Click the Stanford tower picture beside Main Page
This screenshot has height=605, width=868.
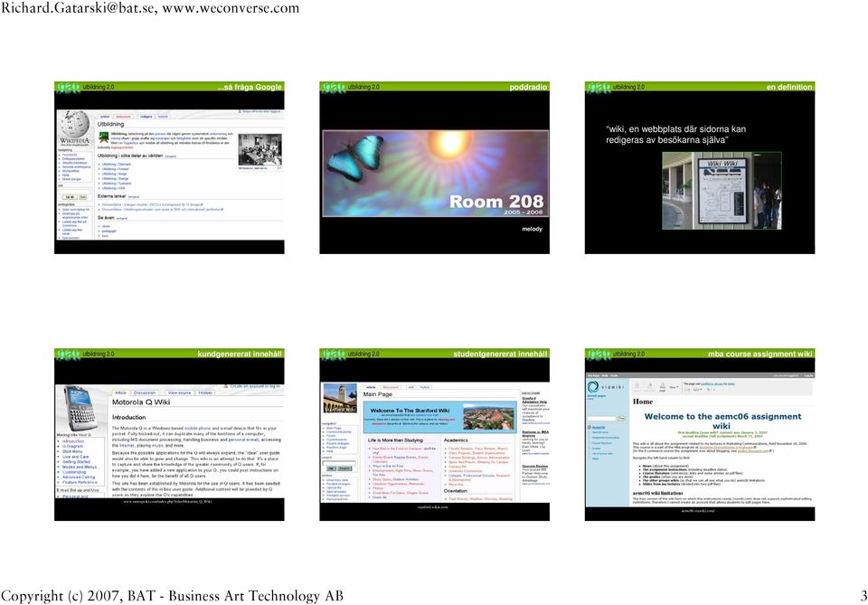(x=340, y=398)
